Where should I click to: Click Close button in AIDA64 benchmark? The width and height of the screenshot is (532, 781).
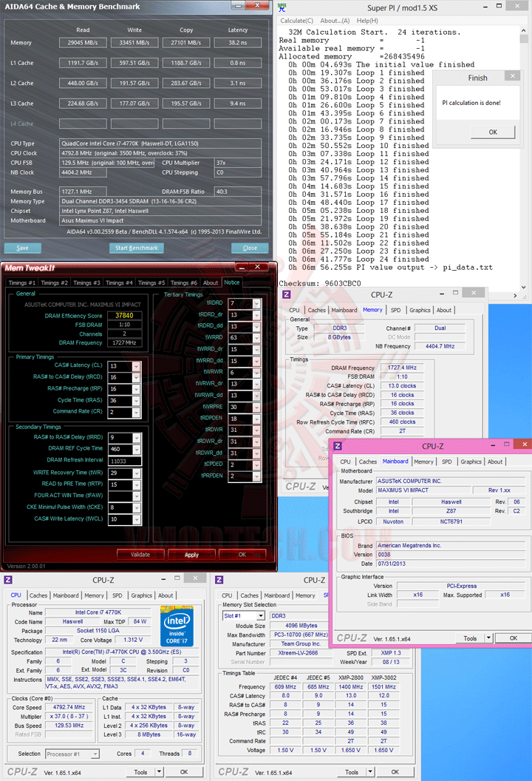(250, 248)
